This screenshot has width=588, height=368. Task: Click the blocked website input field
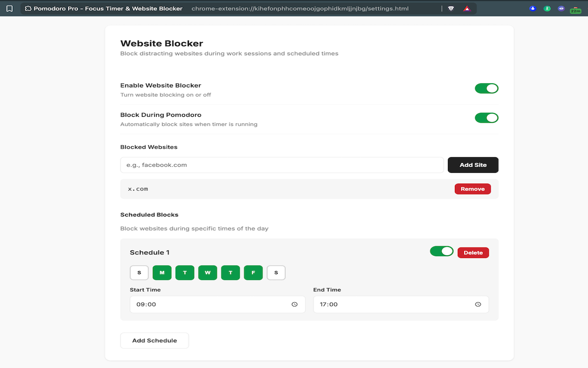tap(282, 165)
